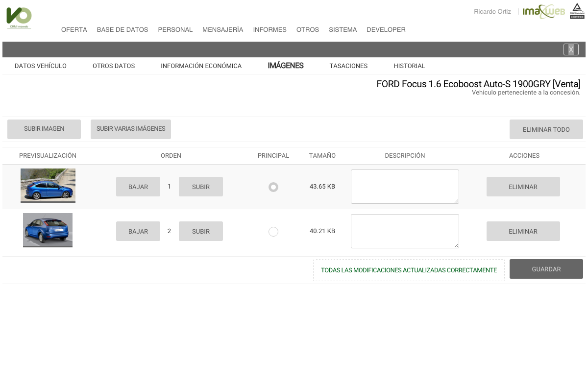Image resolution: width=588 pixels, height=385 pixels.
Task: Open the SISTEMA menu
Action: coord(343,30)
